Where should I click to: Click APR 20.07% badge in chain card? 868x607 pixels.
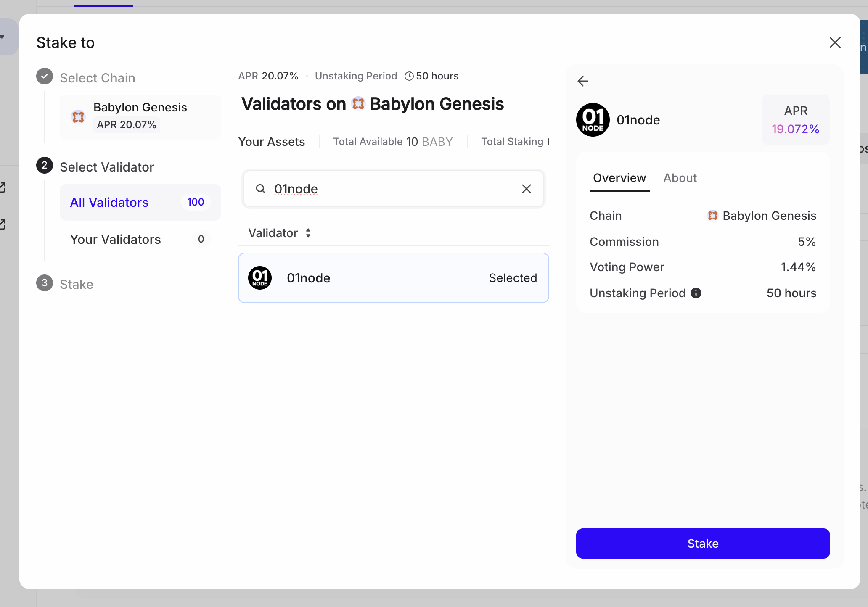tap(127, 125)
